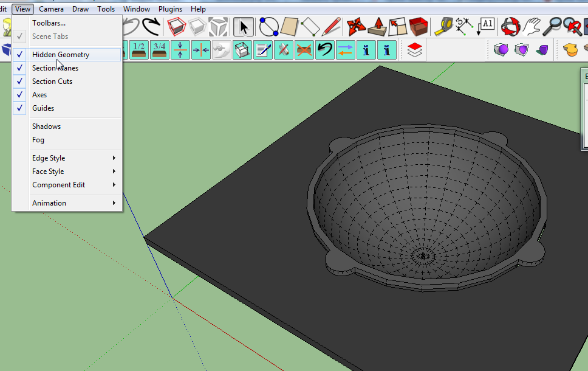Toggle Section Cuts visibility option

tap(52, 81)
